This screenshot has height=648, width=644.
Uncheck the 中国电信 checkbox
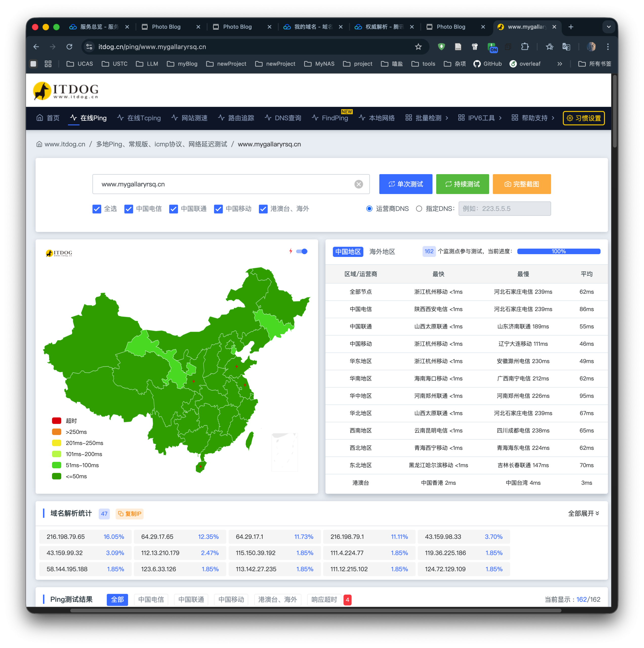129,209
